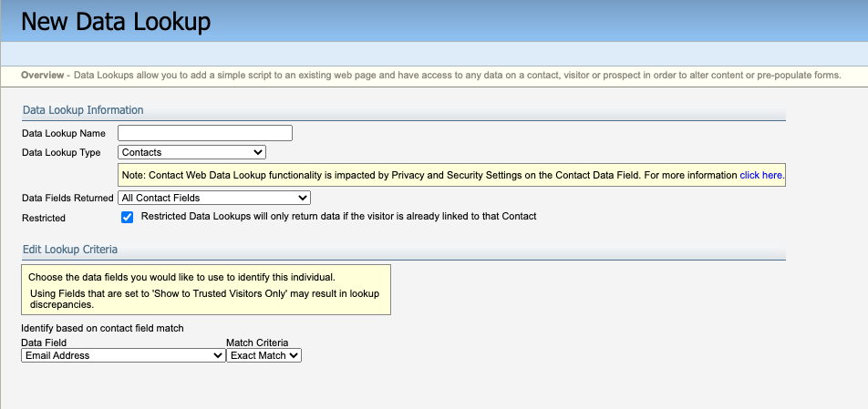Uncheck the Restricted checkbox

[128, 217]
